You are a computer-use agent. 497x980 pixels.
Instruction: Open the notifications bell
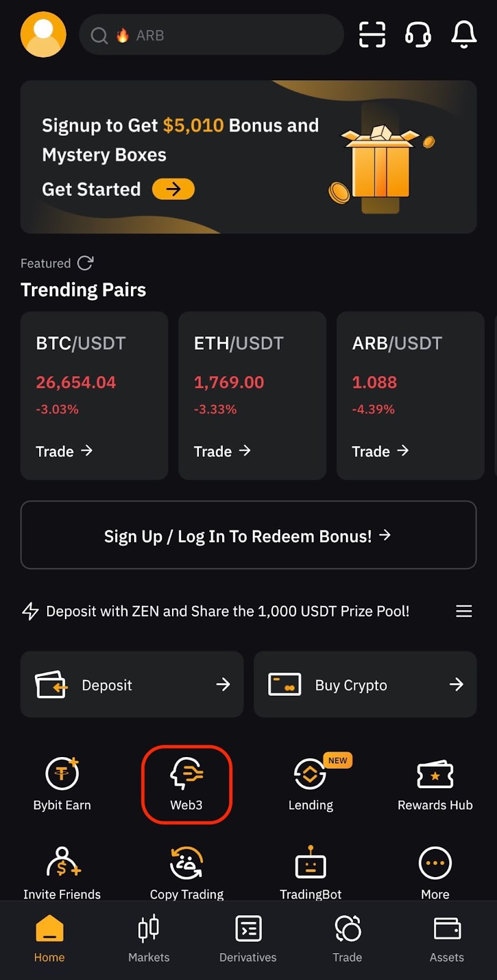(464, 34)
